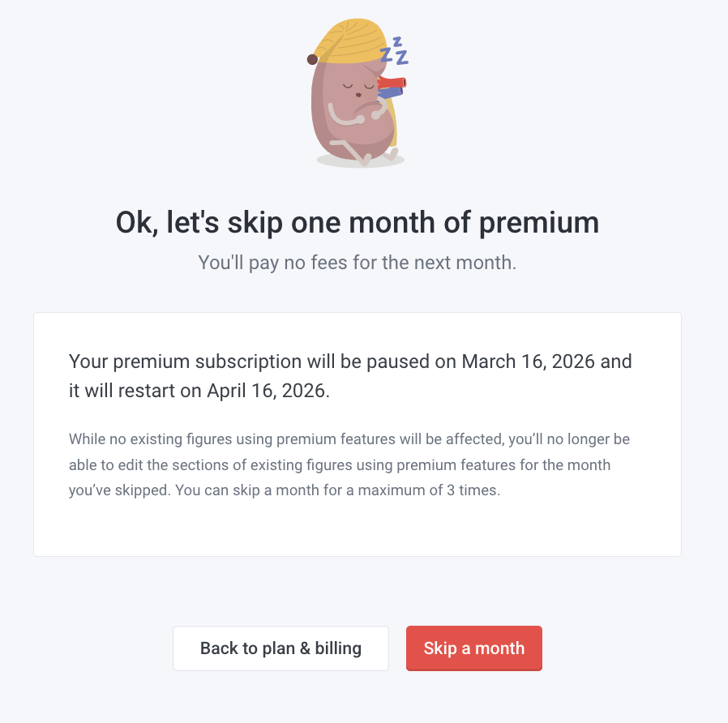Click the mascot's closed sleeping eyes
Image resolution: width=728 pixels, height=723 pixels.
tap(359, 83)
